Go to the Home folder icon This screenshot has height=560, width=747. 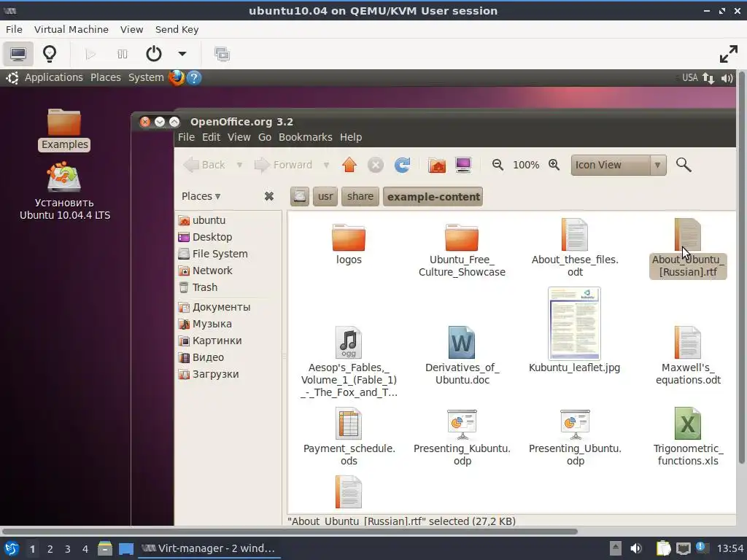(x=437, y=165)
